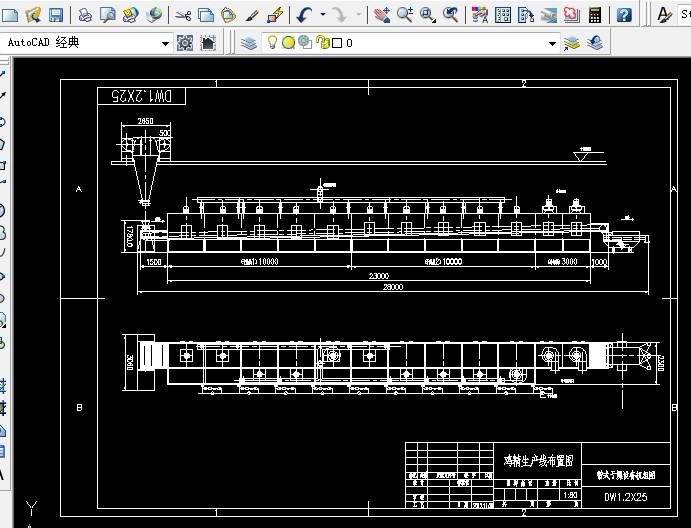Image resolution: width=691 pixels, height=528 pixels.
Task: Select Zoom Window flyout icon
Action: pos(427,15)
